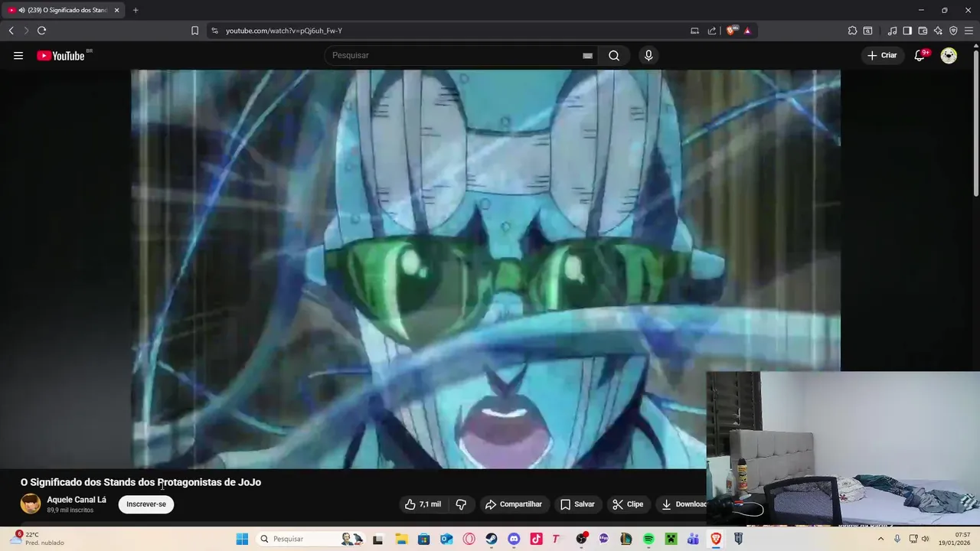Open Steam from the taskbar
The width and height of the screenshot is (980, 551).
tap(492, 539)
